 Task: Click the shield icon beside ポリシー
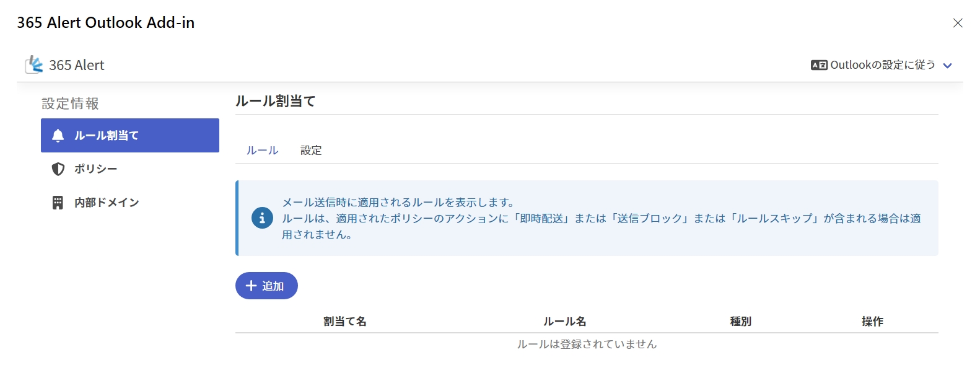58,169
